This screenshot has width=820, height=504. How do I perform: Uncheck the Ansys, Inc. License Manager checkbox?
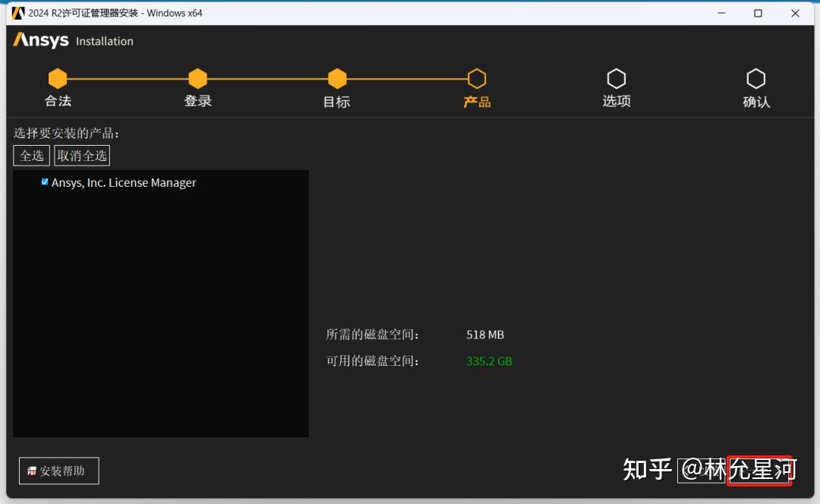point(44,182)
